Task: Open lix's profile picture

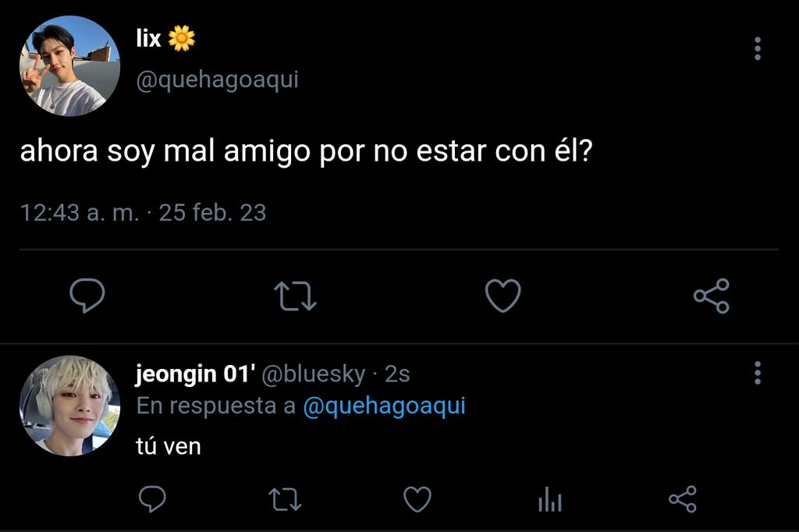Action: (69, 66)
